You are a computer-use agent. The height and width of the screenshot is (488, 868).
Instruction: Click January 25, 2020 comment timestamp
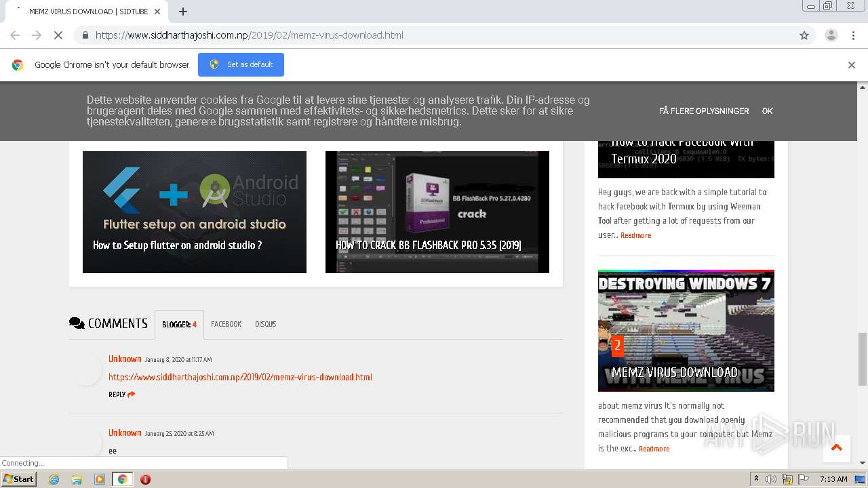point(179,433)
